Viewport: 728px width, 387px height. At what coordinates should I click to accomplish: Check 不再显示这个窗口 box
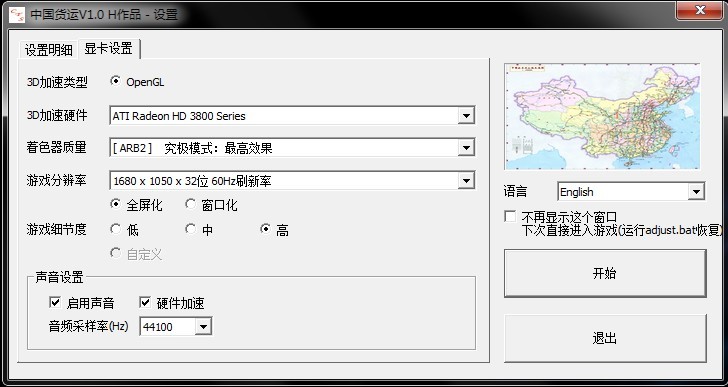tap(510, 217)
